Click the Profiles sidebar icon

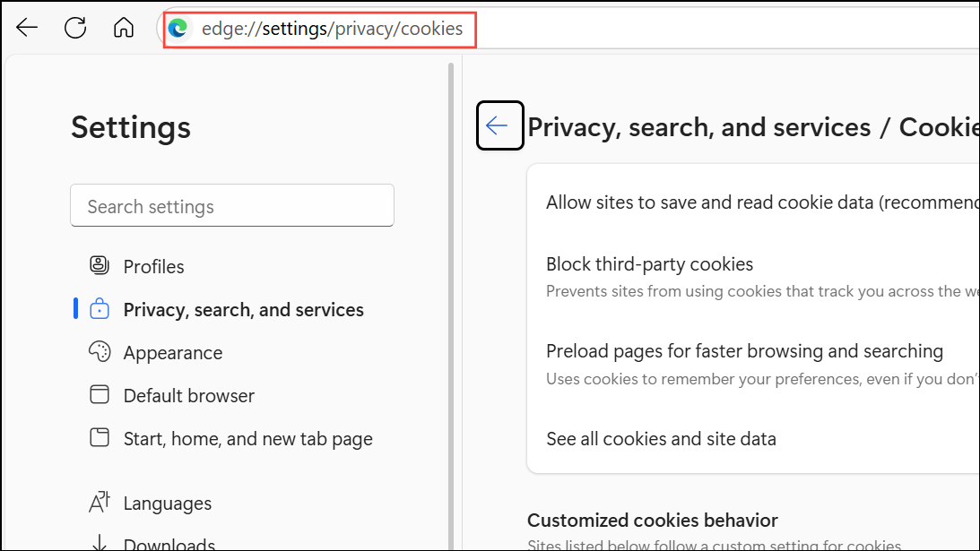(99, 266)
